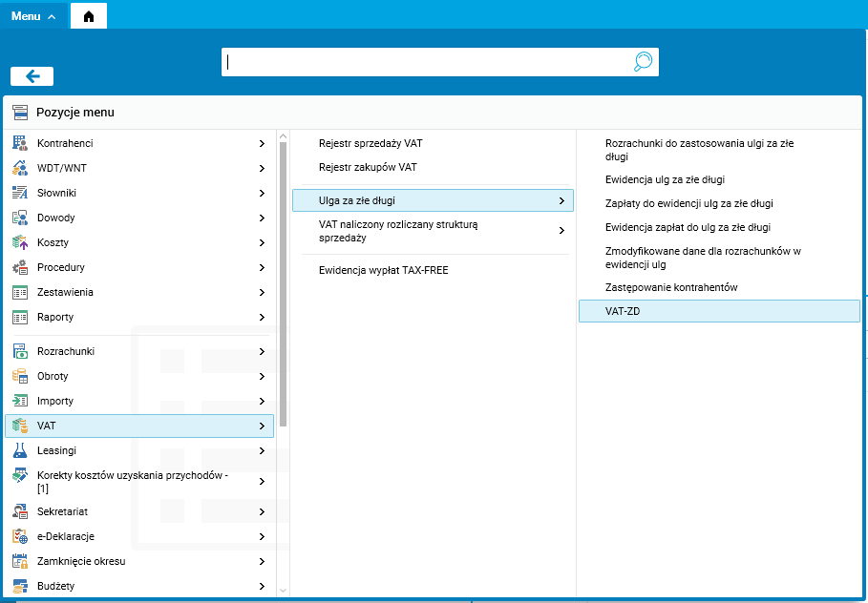Click the Leasingi flask icon

coord(20,451)
